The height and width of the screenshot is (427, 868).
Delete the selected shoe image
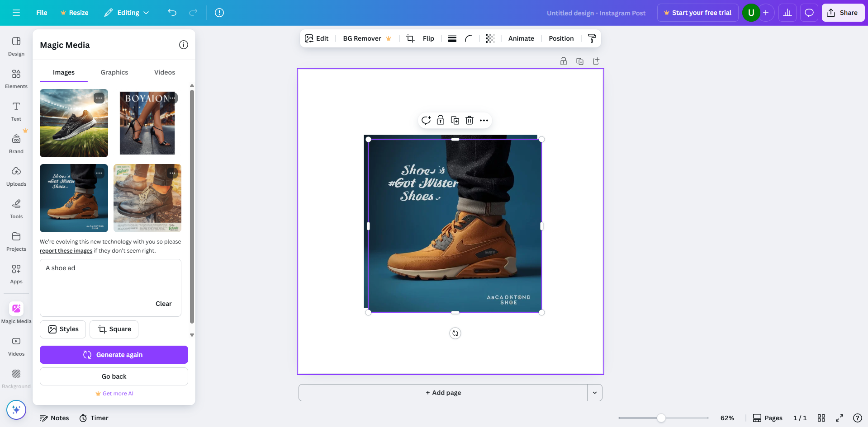[x=469, y=120]
